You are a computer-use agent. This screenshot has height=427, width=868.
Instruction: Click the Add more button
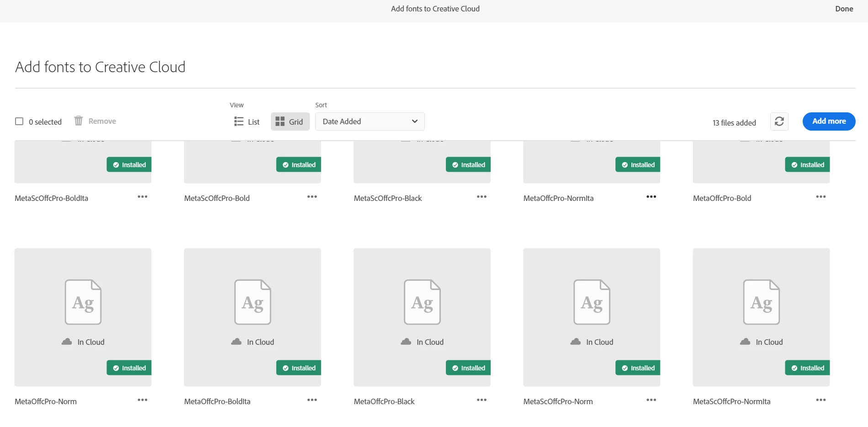tap(829, 121)
